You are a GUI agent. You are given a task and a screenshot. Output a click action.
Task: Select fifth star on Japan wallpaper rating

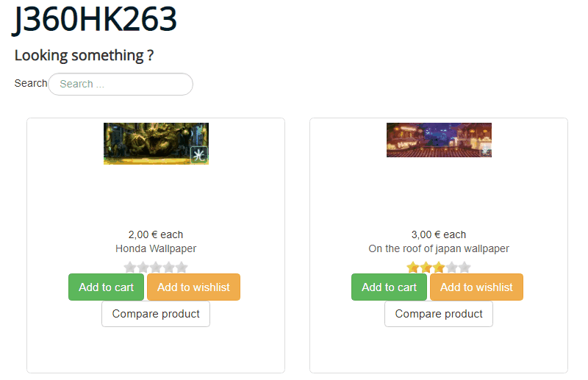[465, 267]
